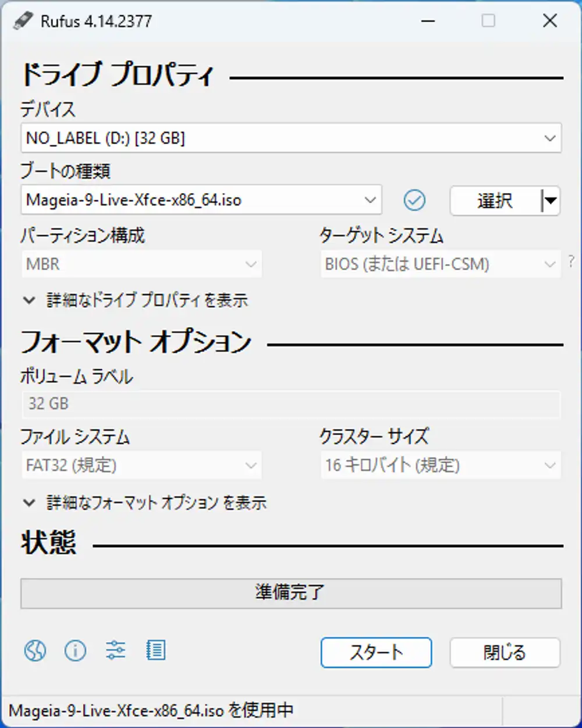
Task: Click the デバイス label
Action: [48, 109]
